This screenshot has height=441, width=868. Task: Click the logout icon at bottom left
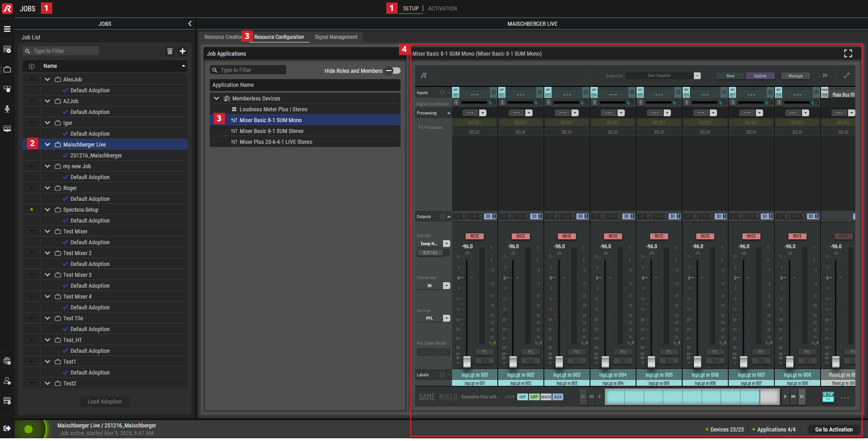[x=7, y=428]
